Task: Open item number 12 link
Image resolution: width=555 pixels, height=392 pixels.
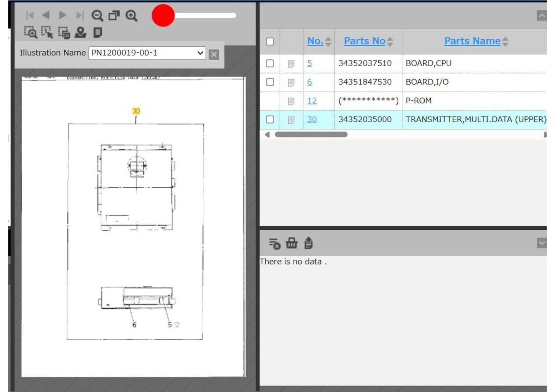Action: click(312, 101)
